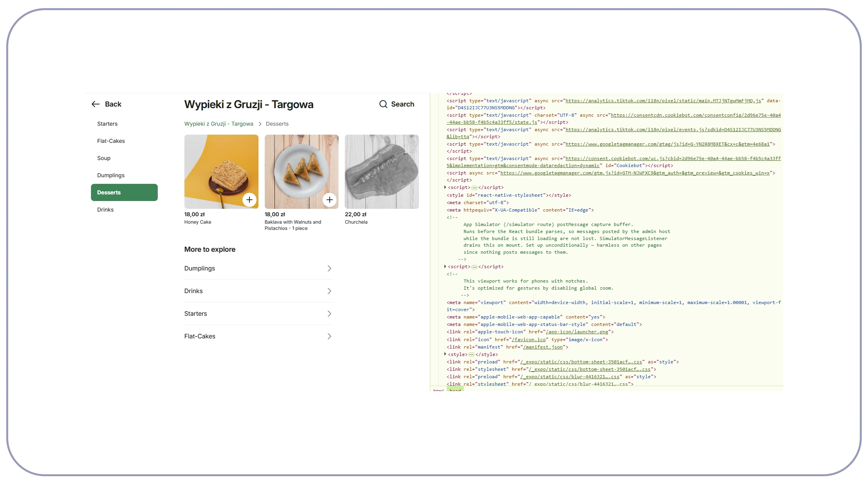Open the googletagmanager gtag/js link

coord(668,144)
